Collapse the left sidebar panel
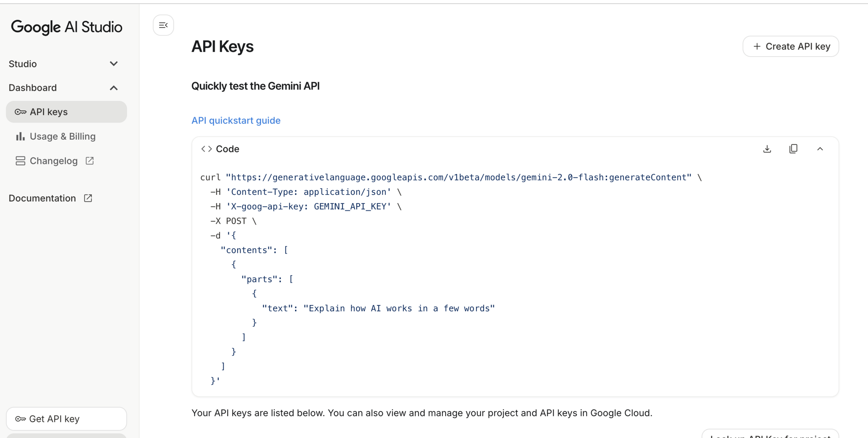 [163, 25]
